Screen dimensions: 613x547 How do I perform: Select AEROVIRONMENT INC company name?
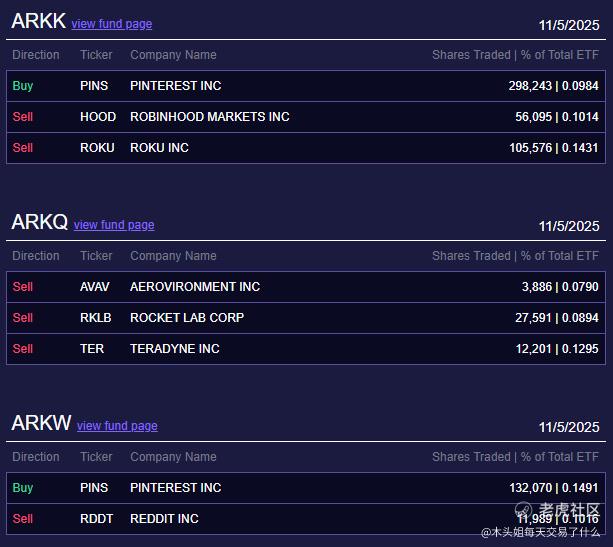(195, 287)
